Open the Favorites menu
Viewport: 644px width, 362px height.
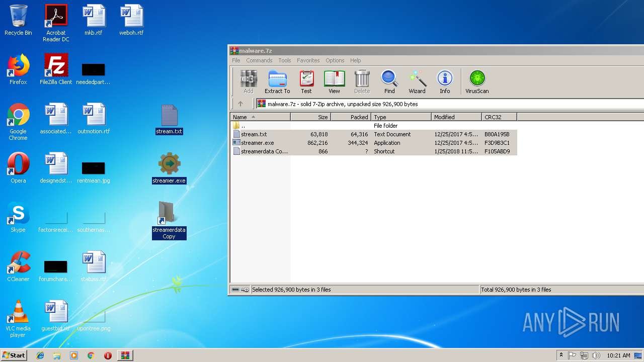pos(308,60)
